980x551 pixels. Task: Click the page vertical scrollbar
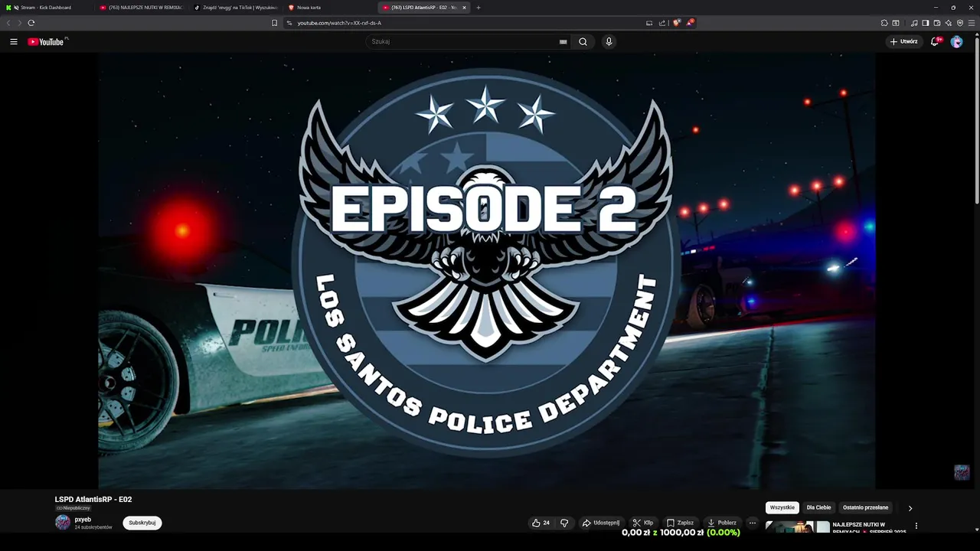977,122
